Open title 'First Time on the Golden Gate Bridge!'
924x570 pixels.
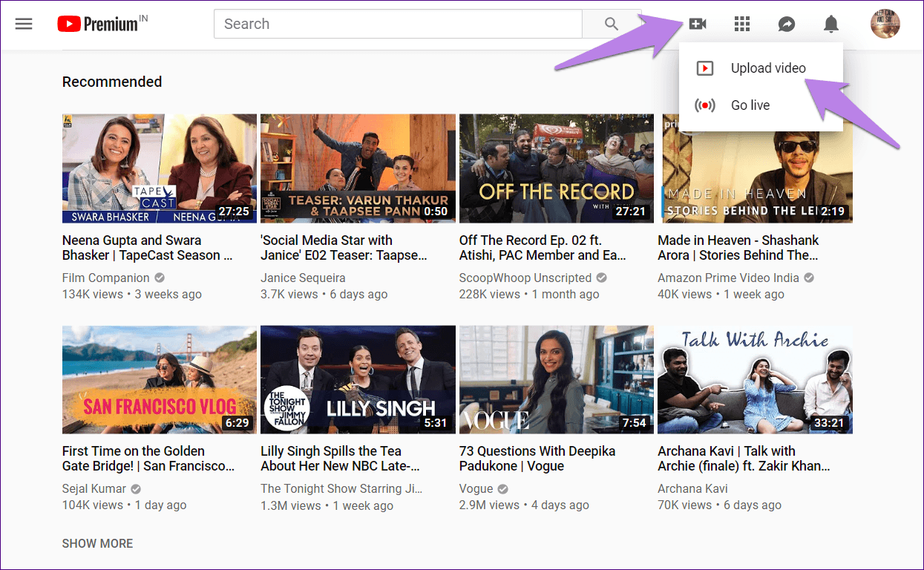coord(148,459)
